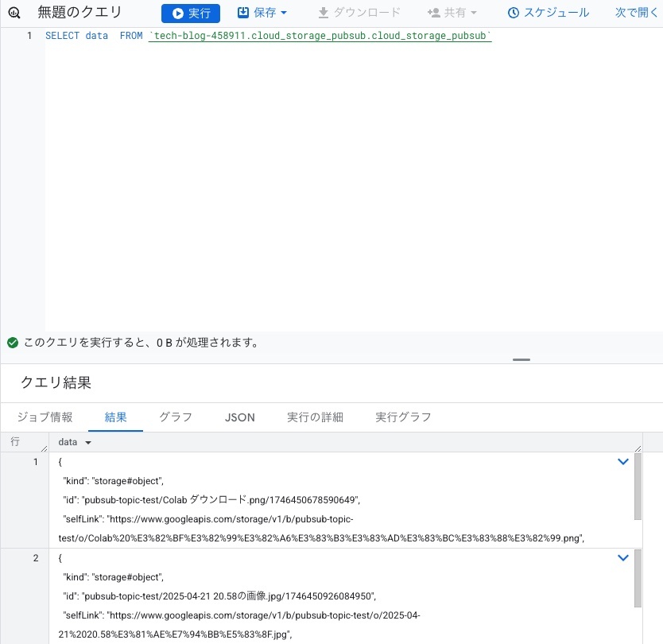This screenshot has width=663, height=644.
Task: Open the data column header dropdown arrow
Action: tap(88, 443)
